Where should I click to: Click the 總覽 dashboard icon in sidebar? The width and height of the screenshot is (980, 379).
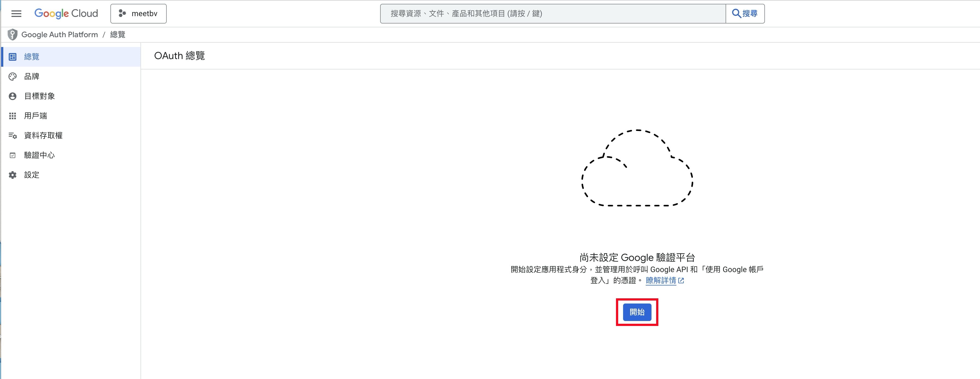pyautogui.click(x=13, y=57)
